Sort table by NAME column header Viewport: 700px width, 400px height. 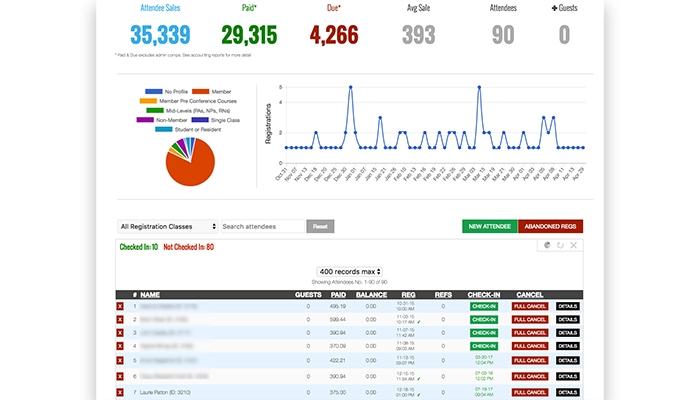coord(150,295)
